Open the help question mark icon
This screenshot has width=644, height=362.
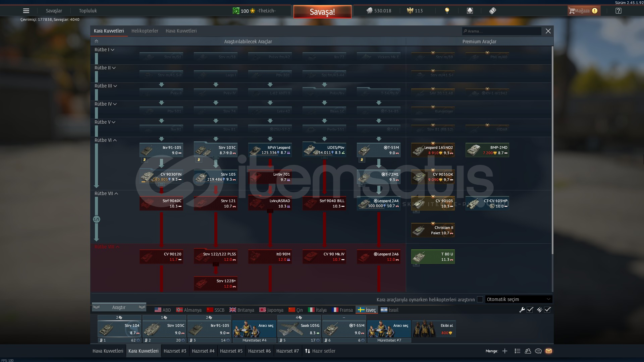coord(619,11)
